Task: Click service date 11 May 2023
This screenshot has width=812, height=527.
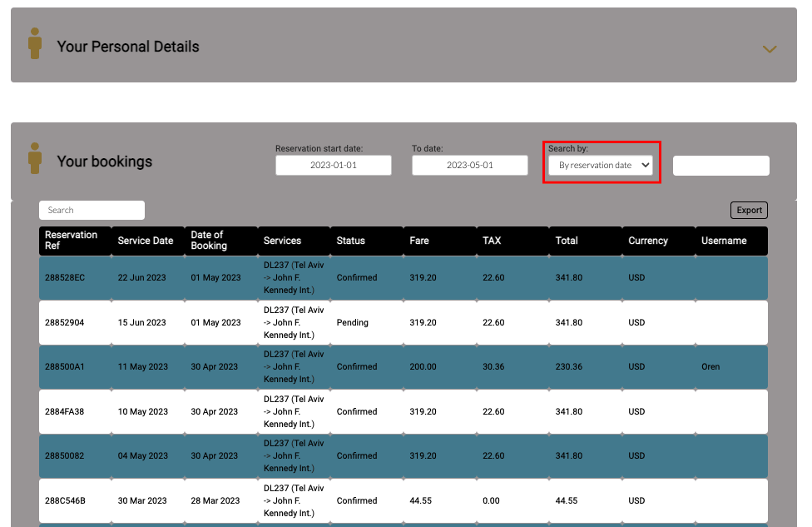Action: [x=143, y=367]
